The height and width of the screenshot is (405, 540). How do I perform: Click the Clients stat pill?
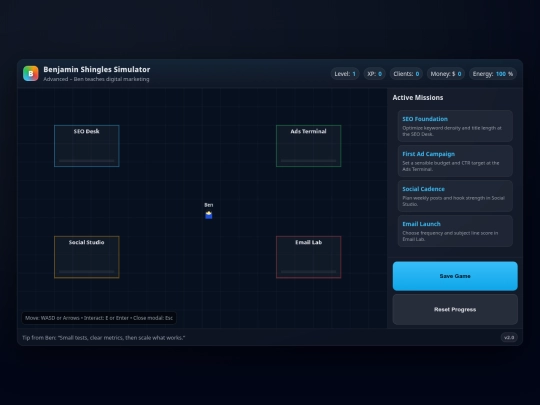[x=406, y=74]
